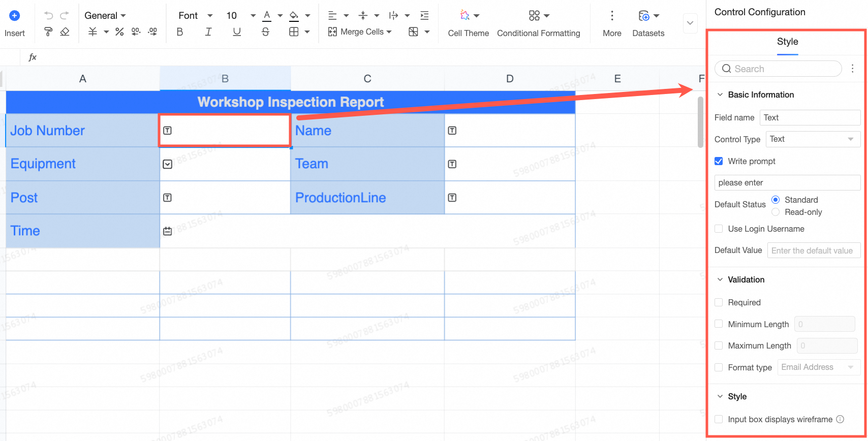The image size is (868, 441).
Task: Check Input box displays wireframe
Action: point(719,419)
